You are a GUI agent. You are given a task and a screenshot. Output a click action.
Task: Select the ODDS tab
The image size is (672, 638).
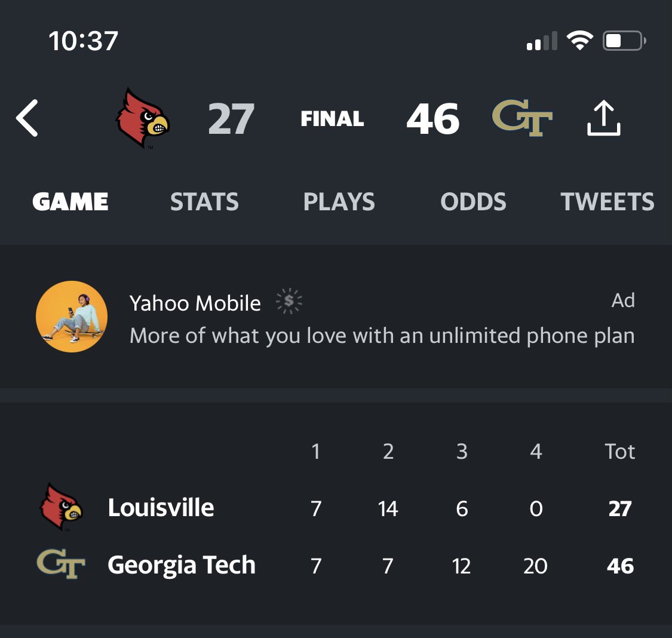(473, 202)
